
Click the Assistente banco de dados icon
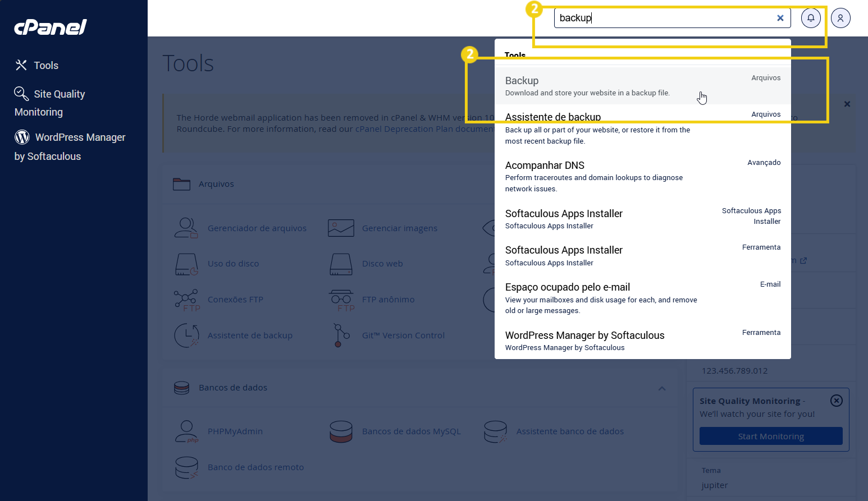click(496, 431)
